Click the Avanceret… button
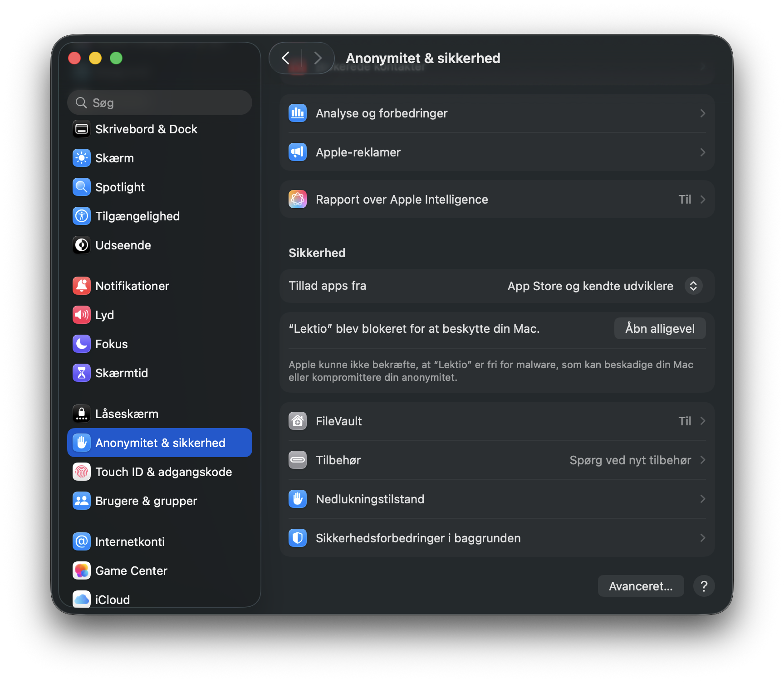This screenshot has width=784, height=682. [x=640, y=586]
